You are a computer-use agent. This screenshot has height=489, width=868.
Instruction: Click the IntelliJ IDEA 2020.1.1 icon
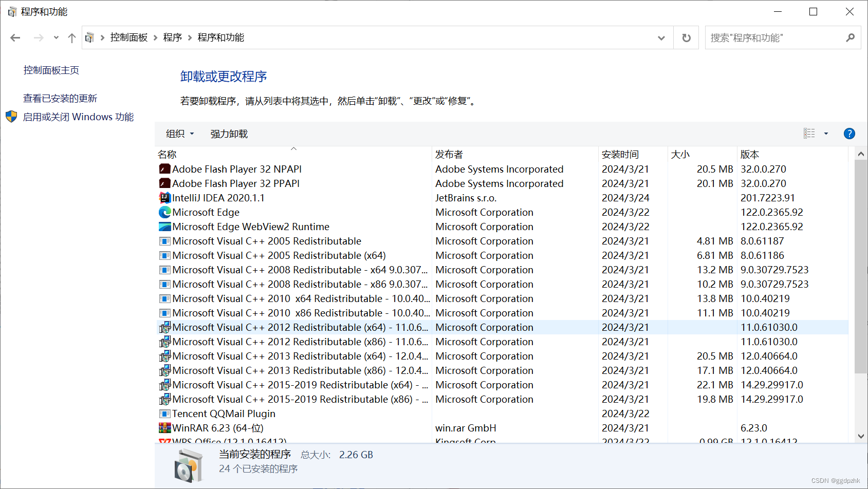[164, 198]
